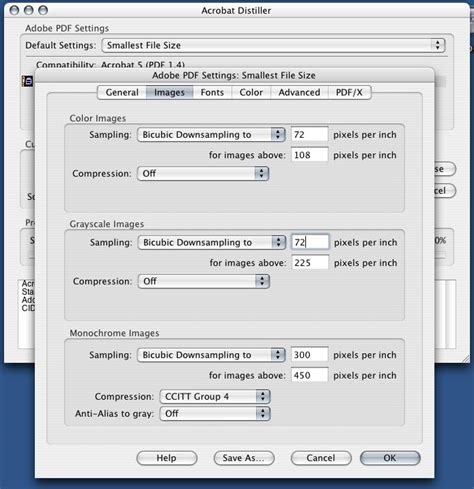The height and width of the screenshot is (489, 474).
Task: Click the Help button
Action: 167,458
